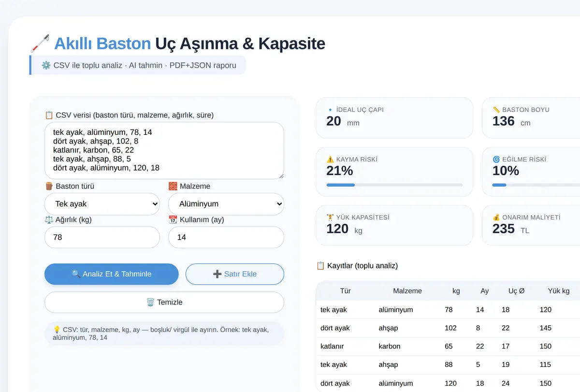Select the katlanır row in records table
The image size is (580, 392).
coord(448,346)
